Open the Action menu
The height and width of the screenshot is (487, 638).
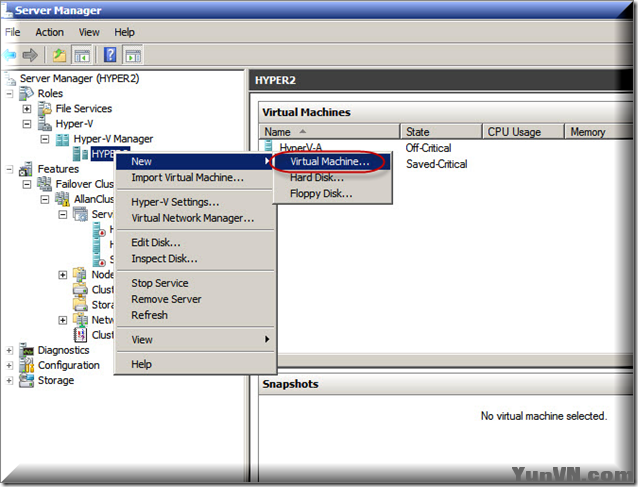(50, 32)
